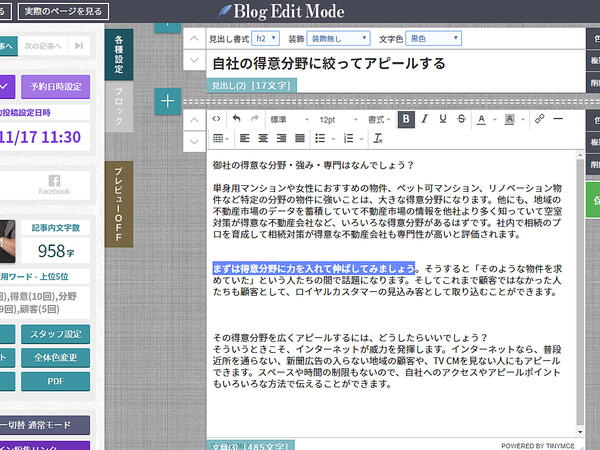Click the staff photo thumbnail

pyautogui.click(x=8, y=241)
